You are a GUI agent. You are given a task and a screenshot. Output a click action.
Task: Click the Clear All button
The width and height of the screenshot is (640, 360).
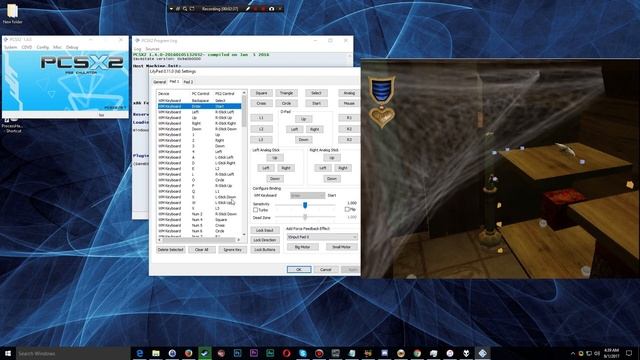pos(202,249)
